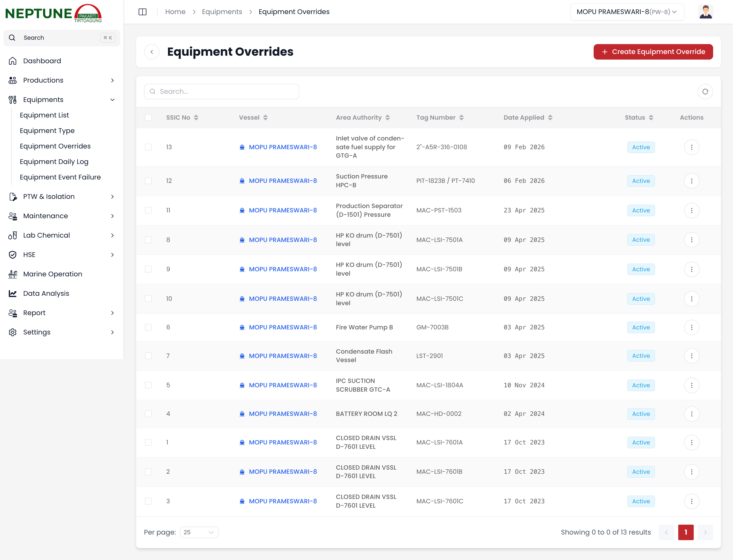Open actions menu for MAC-LSI-7601C row
The image size is (733, 560).
point(691,501)
